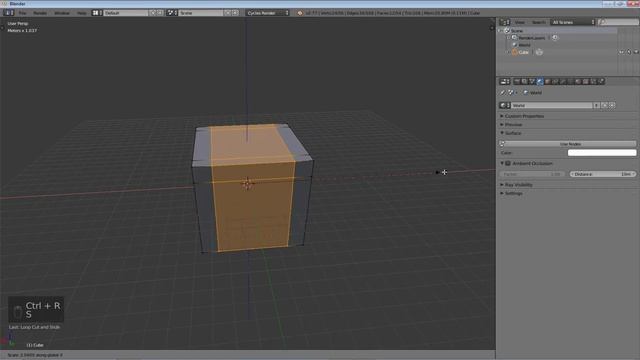Click the icon next to RenderLayers in outliner
The height and width of the screenshot is (360, 640).
click(555, 38)
